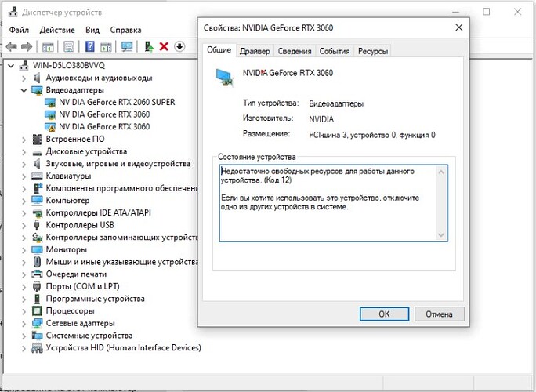Expand the Устройства HID branch
Screen dimensions: 536x392
24,348
